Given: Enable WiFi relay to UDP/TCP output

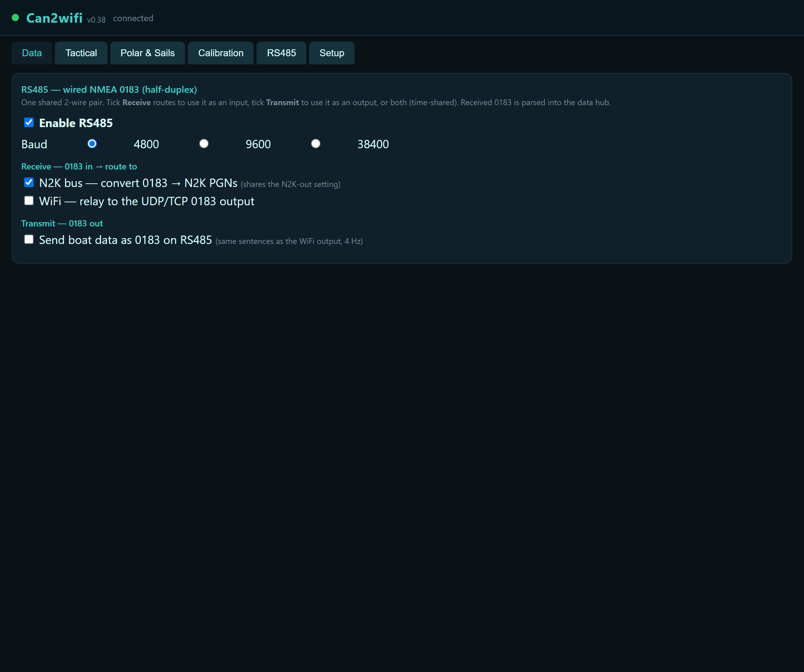Looking at the screenshot, I should click(29, 201).
